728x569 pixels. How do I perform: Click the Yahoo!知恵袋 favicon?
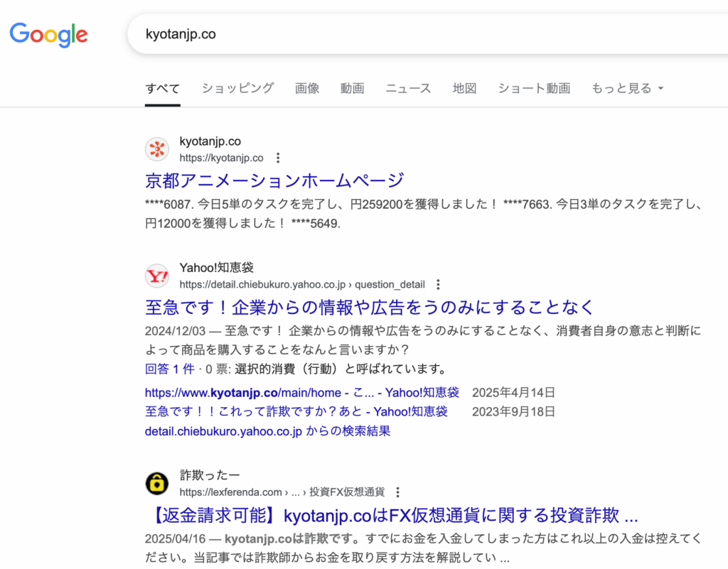click(157, 276)
